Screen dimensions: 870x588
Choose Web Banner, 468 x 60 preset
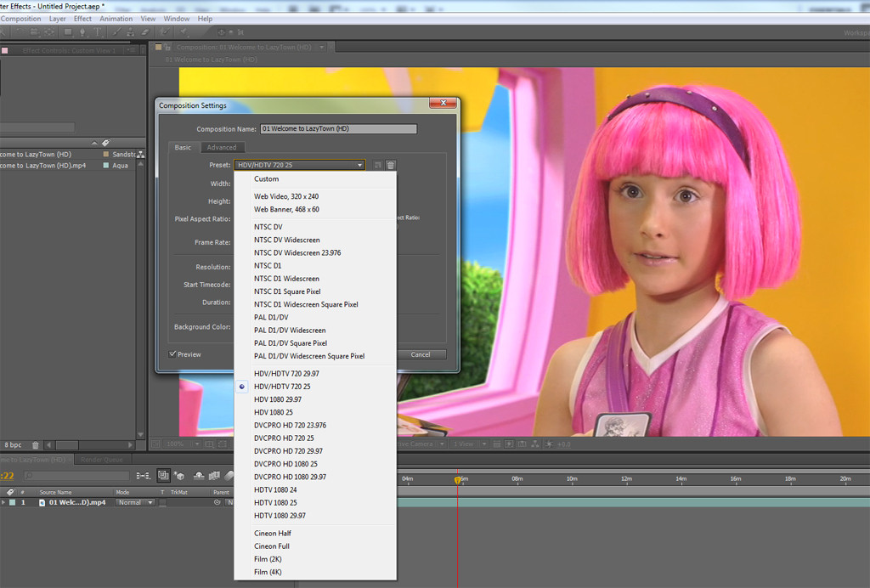coord(315,209)
